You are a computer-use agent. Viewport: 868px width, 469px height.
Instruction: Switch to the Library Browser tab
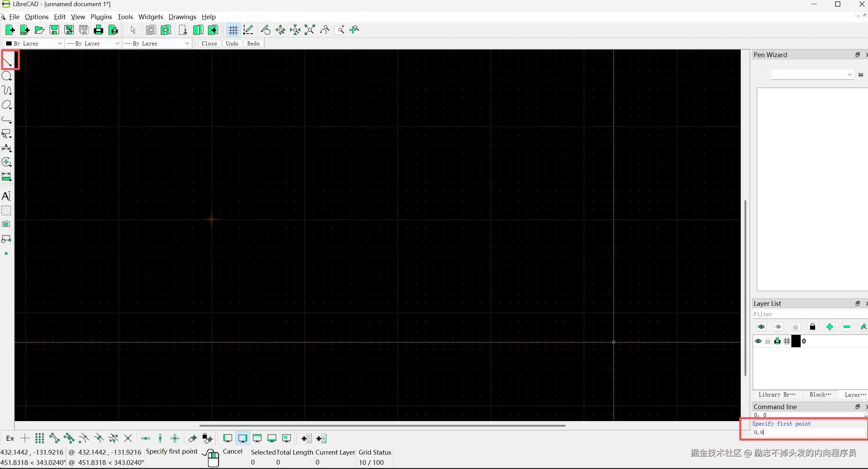pyautogui.click(x=777, y=394)
